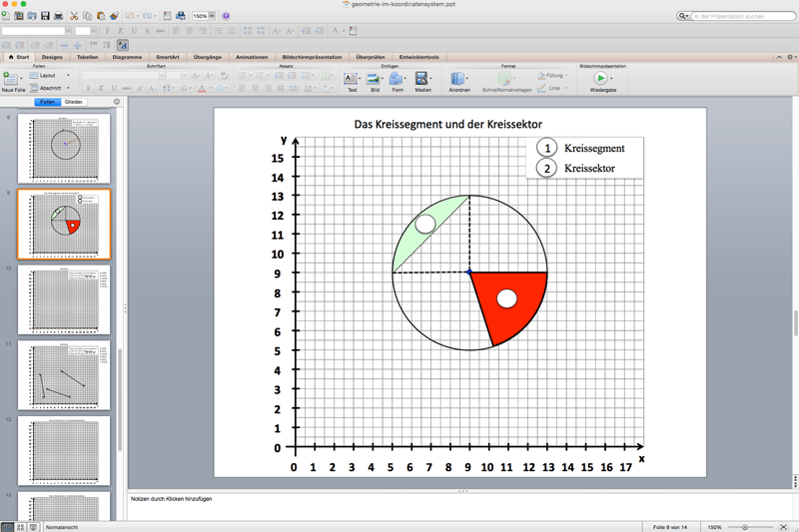Select slide 11 thumbnail with line segments
799x532 pixels.
click(64, 375)
